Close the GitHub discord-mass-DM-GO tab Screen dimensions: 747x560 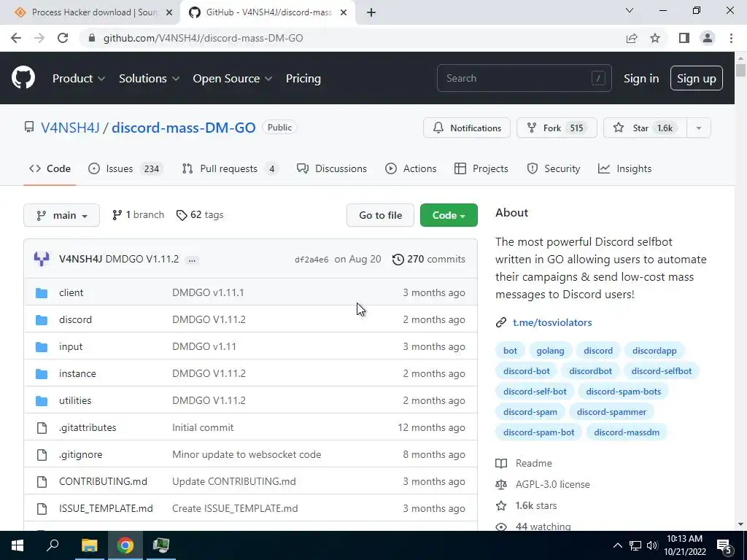pyautogui.click(x=344, y=12)
